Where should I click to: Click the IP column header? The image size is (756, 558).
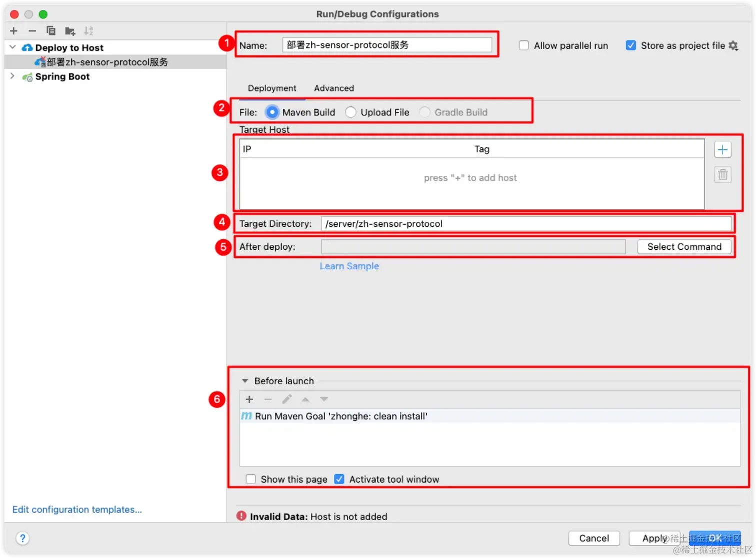247,149
